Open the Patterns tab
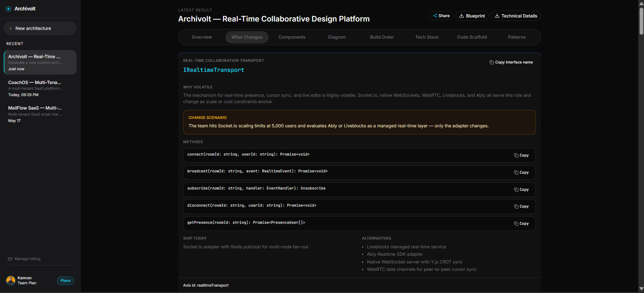The width and height of the screenshot is (644, 293). [517, 37]
